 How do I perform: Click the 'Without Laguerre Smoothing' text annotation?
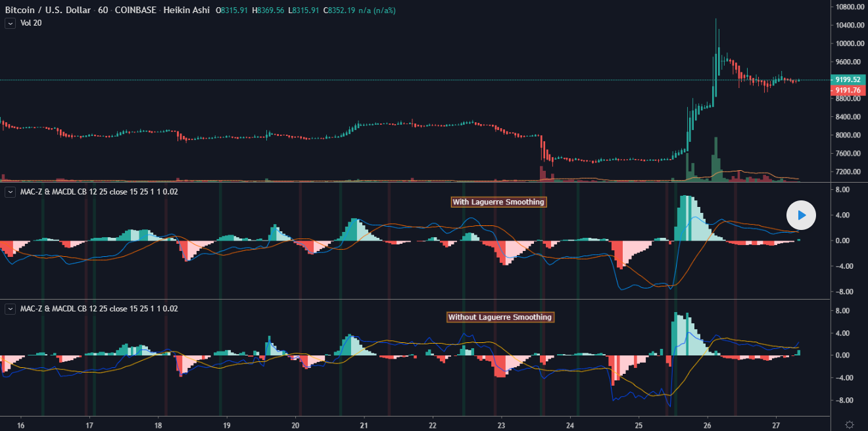click(500, 317)
